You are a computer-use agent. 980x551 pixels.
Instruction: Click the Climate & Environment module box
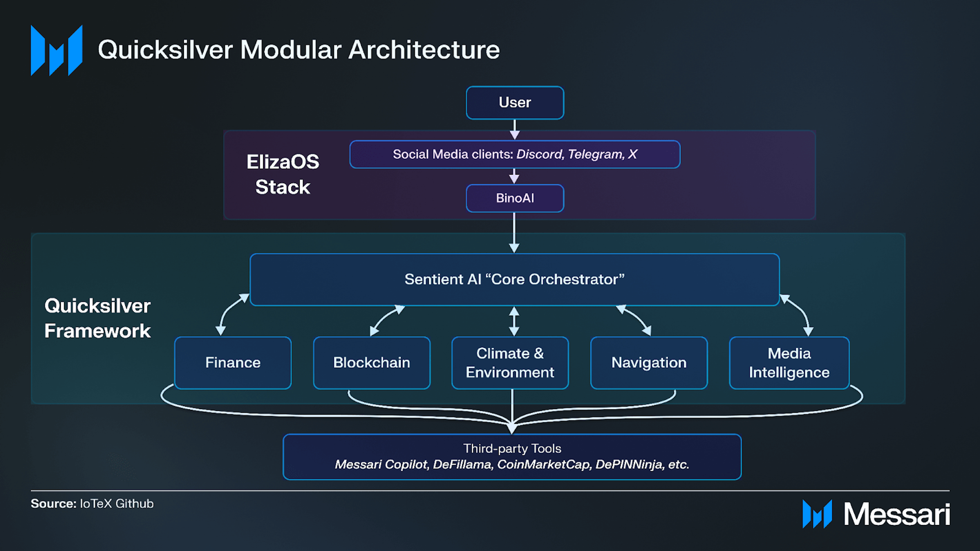pos(510,363)
